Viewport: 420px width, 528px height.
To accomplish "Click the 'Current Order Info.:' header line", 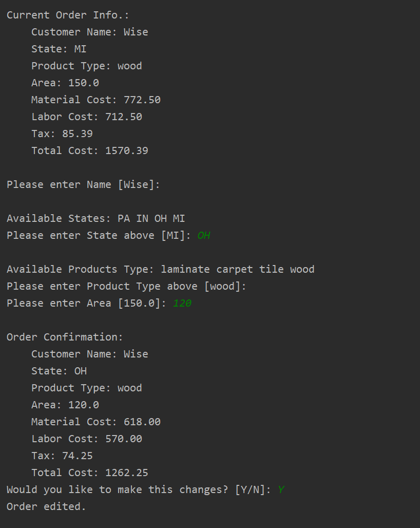I will coord(68,15).
